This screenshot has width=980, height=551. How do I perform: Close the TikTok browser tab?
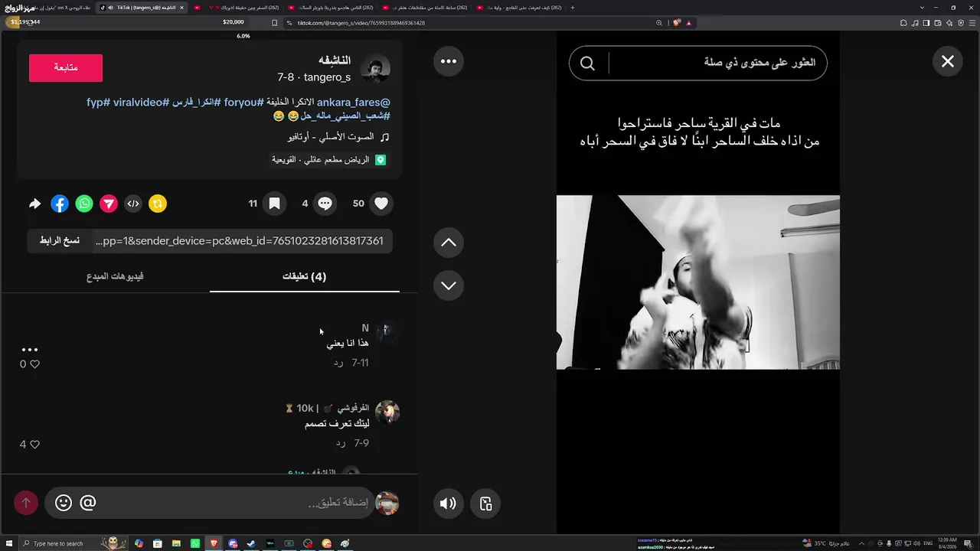click(x=181, y=8)
